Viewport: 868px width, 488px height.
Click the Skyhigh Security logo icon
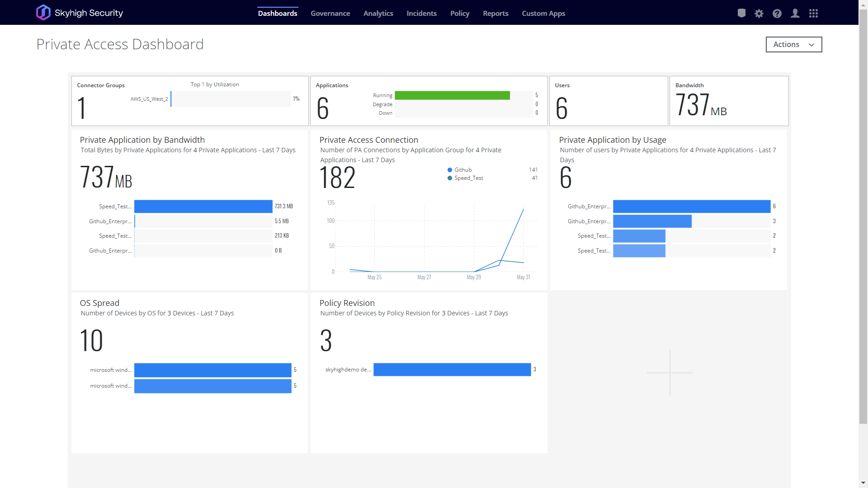(43, 13)
